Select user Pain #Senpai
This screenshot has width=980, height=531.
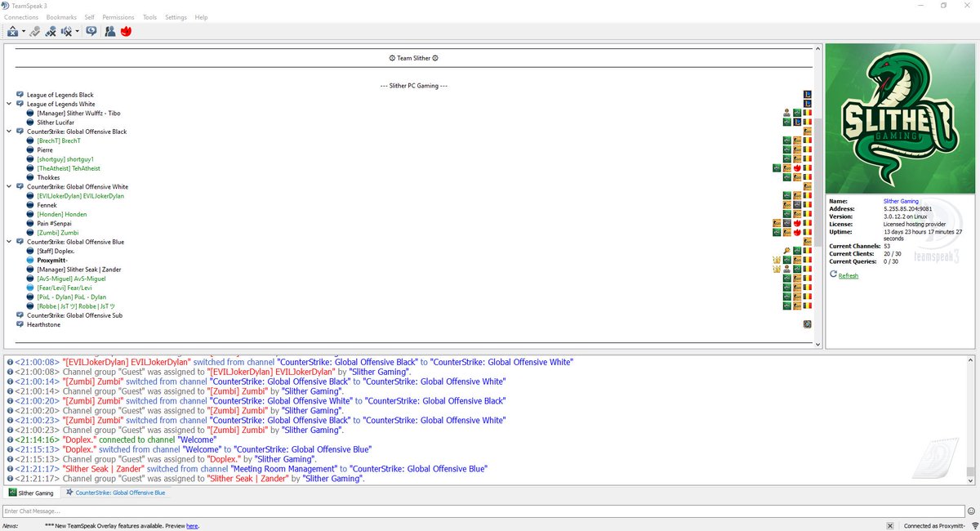(56, 223)
